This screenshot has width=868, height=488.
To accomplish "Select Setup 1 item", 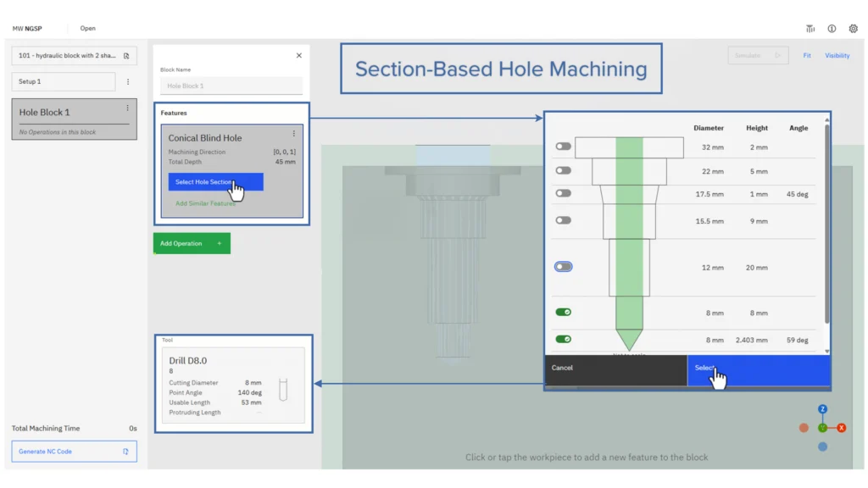I will coord(64,82).
